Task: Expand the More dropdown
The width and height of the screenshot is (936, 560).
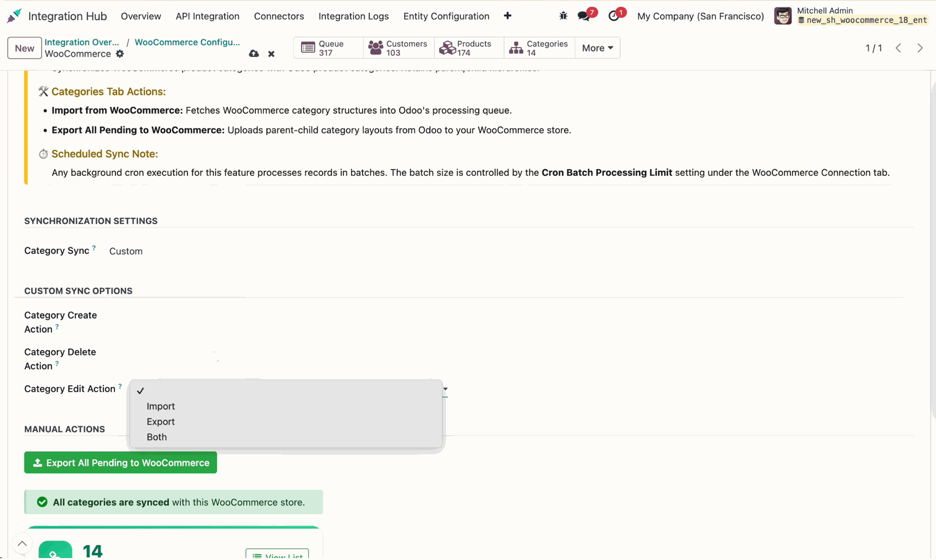Action: 597,48
